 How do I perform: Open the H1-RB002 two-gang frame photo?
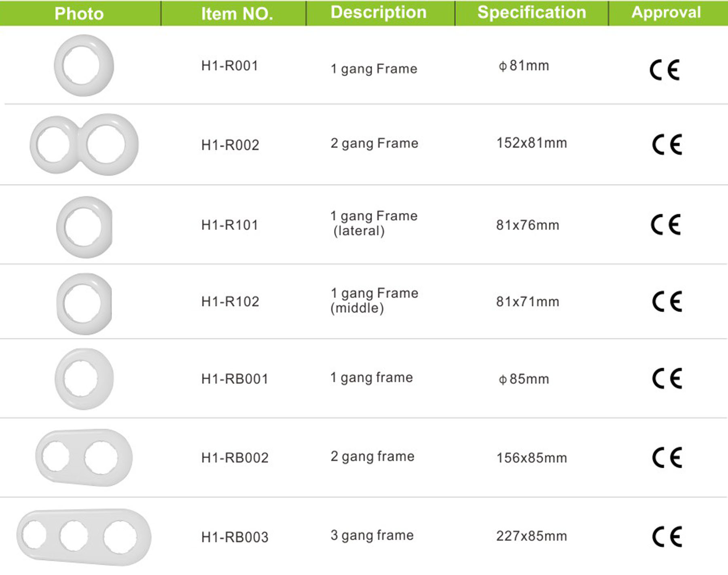pos(84,458)
